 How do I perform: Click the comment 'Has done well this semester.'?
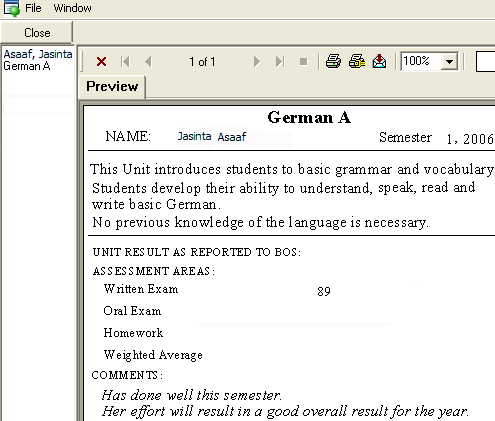point(192,395)
